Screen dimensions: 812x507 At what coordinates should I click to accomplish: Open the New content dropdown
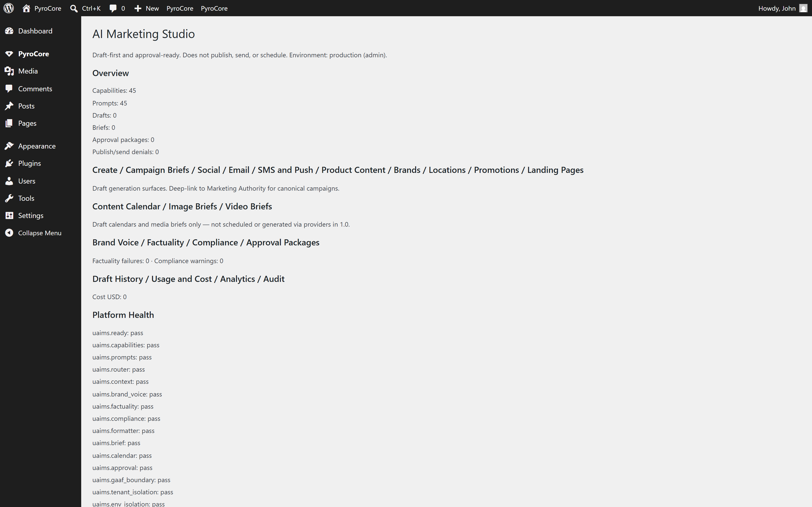coord(146,8)
